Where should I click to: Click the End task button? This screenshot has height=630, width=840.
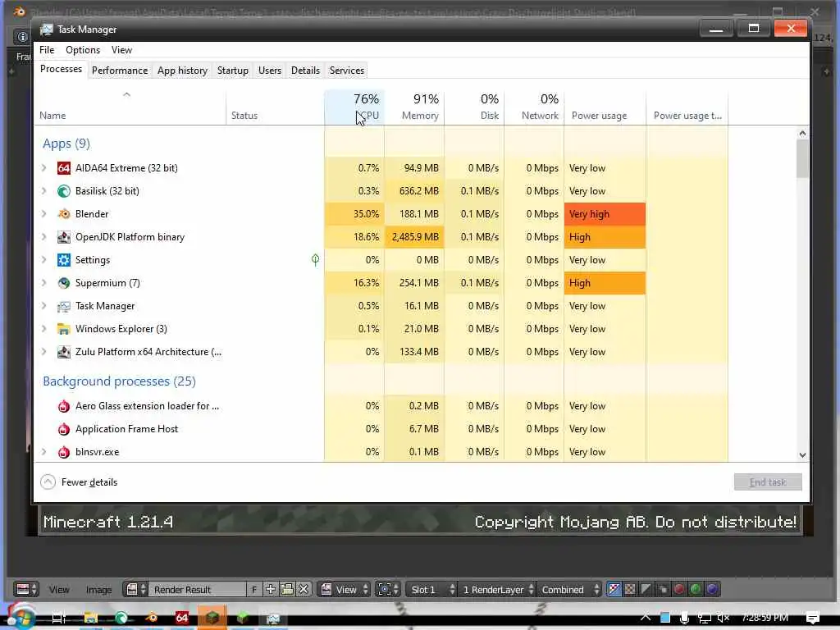click(768, 482)
